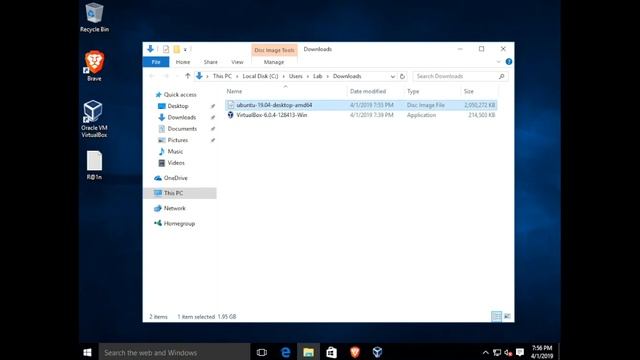This screenshot has width=640, height=360.
Task: Click the search magnifier icon
Action: click(x=502, y=76)
